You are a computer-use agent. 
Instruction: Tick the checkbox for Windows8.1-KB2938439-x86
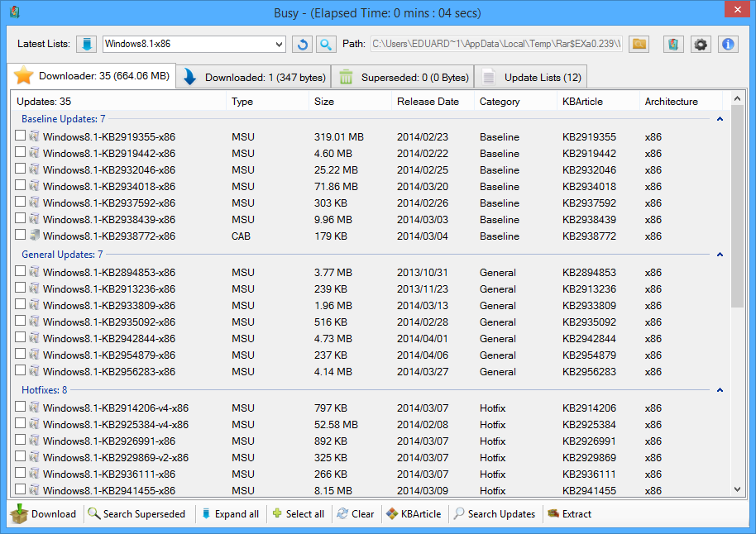20,218
